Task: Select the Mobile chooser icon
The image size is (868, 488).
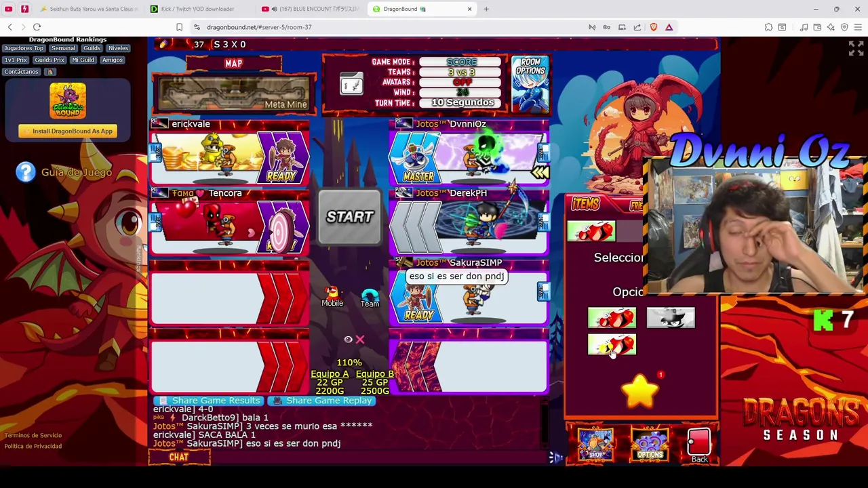Action: click(332, 296)
